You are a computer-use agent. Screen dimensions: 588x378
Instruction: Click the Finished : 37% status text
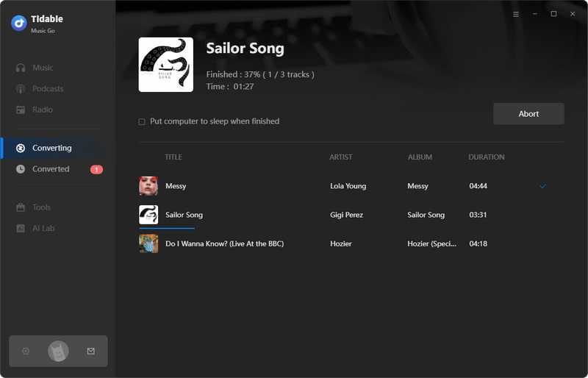(x=260, y=74)
